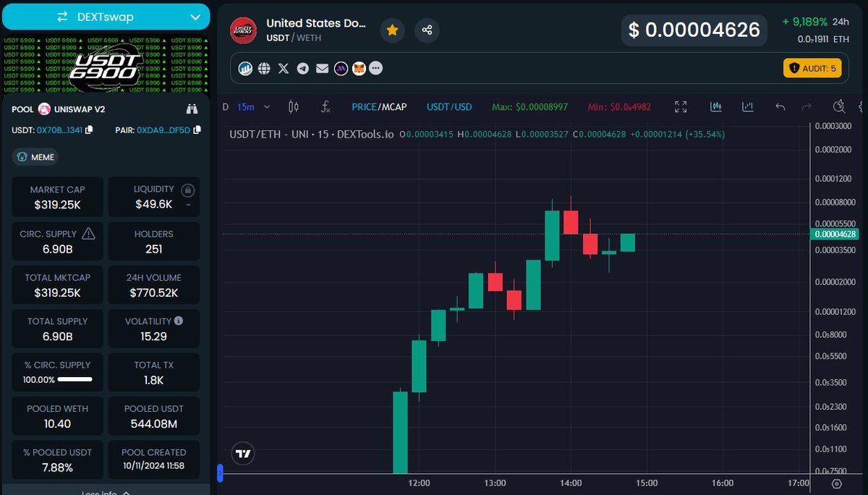The image size is (868, 495).
Task: Click the Uniswap V2 pool logo
Action: pos(44,109)
